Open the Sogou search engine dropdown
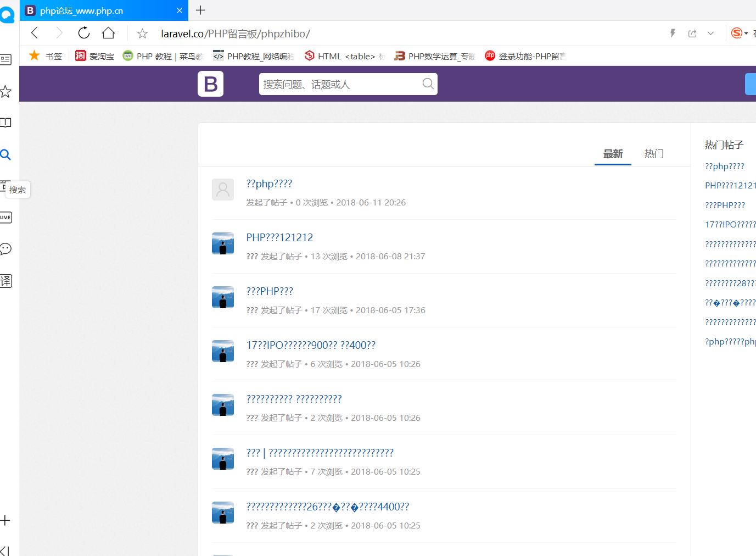 740,34
